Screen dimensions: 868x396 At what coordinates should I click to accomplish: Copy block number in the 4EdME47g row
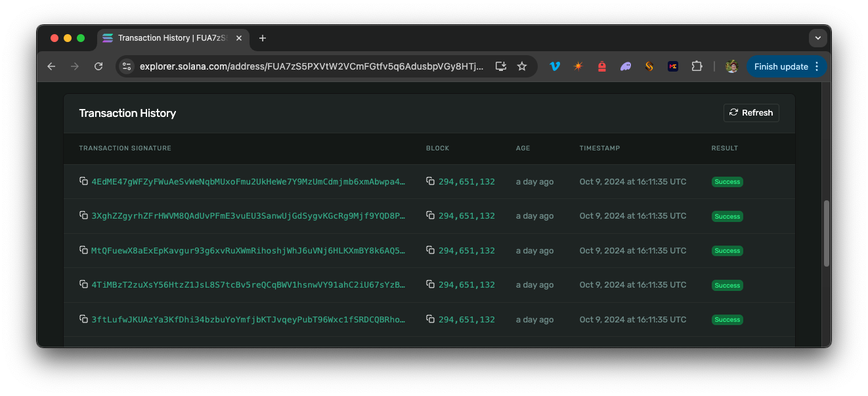pyautogui.click(x=430, y=181)
